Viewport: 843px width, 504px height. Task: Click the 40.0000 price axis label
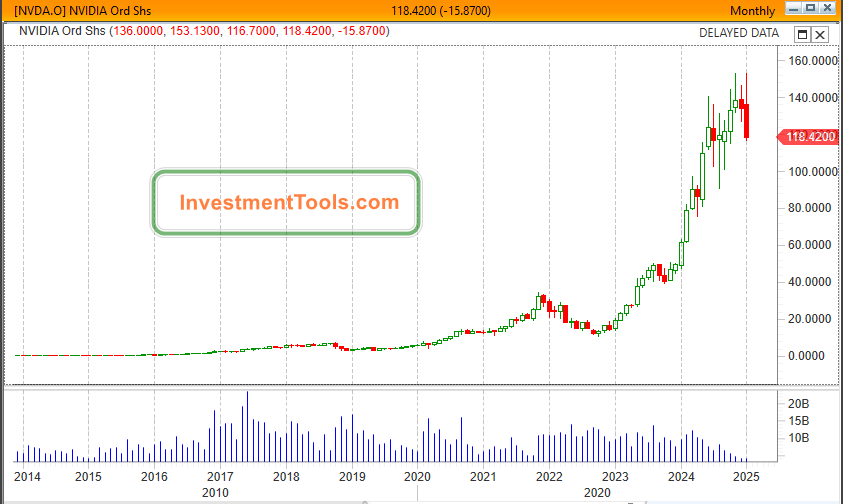810,282
